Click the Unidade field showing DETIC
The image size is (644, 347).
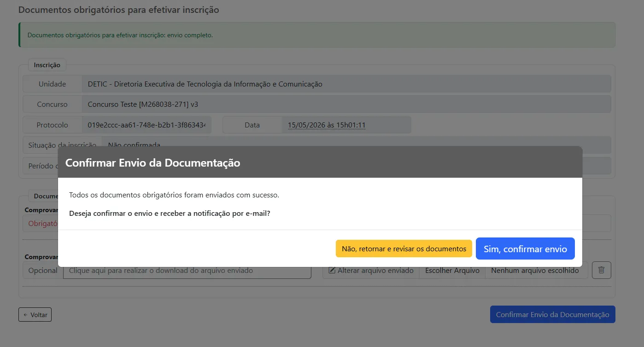click(x=346, y=84)
